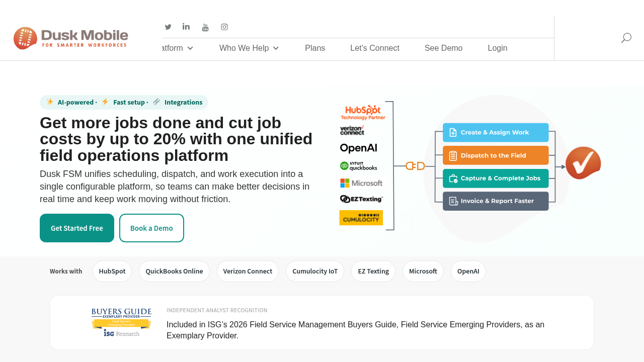644x362 pixels.
Task: Select the Cumulocity IoT chip
Action: (315, 271)
